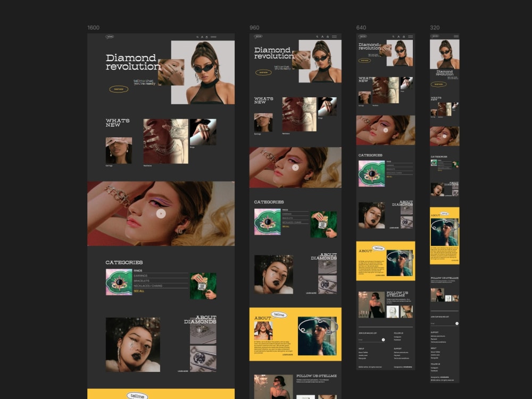
Task: Click the Payment link in the 640 footer
Action: click(x=397, y=355)
